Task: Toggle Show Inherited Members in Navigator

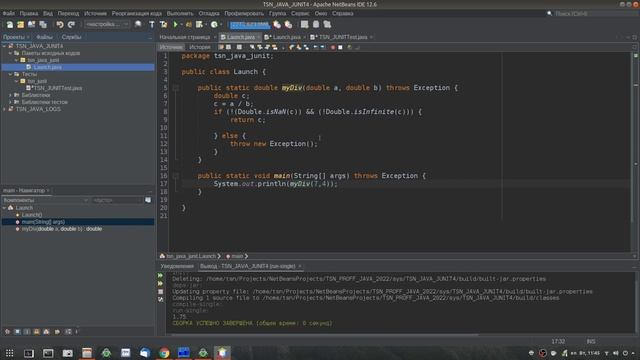Action: point(7,331)
